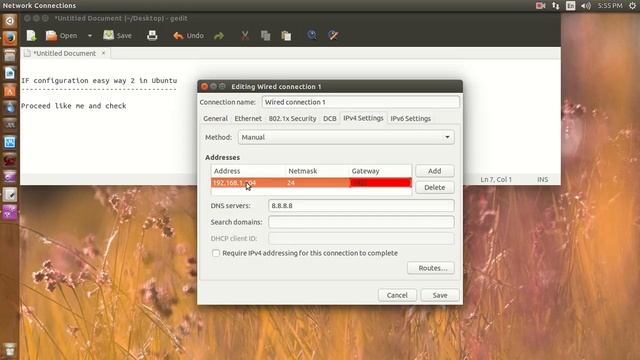Launch Firefox from the Ubuntu launcher
The width and height of the screenshot is (640, 360).
click(x=10, y=38)
